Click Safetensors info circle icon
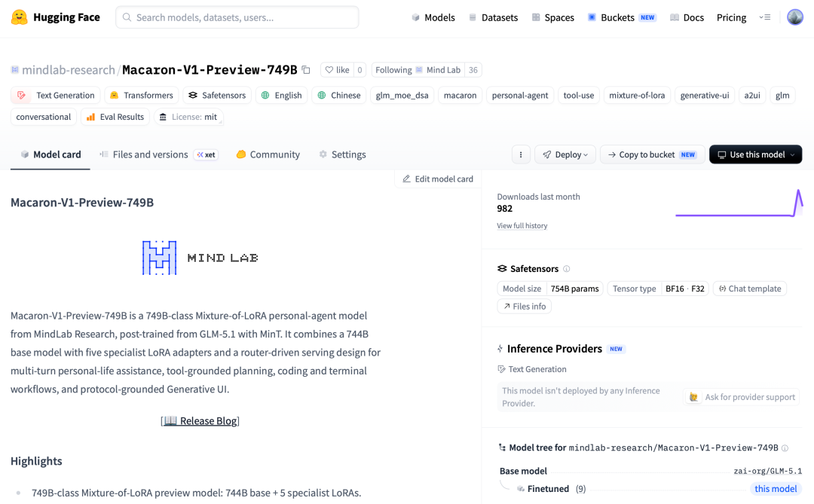 566,268
